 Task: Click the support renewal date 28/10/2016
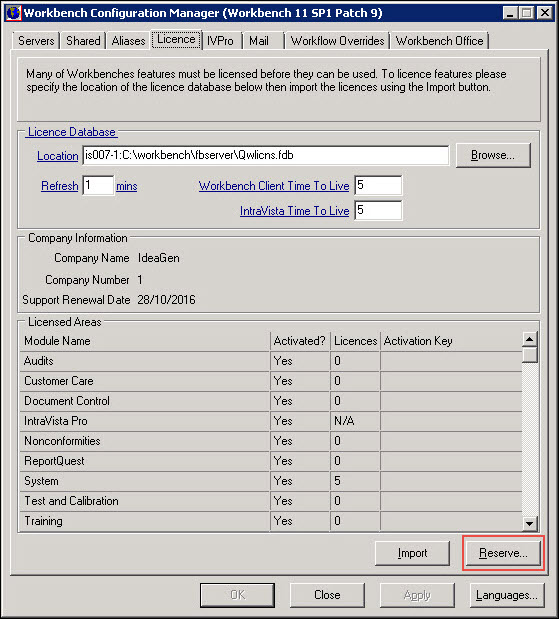(x=166, y=300)
